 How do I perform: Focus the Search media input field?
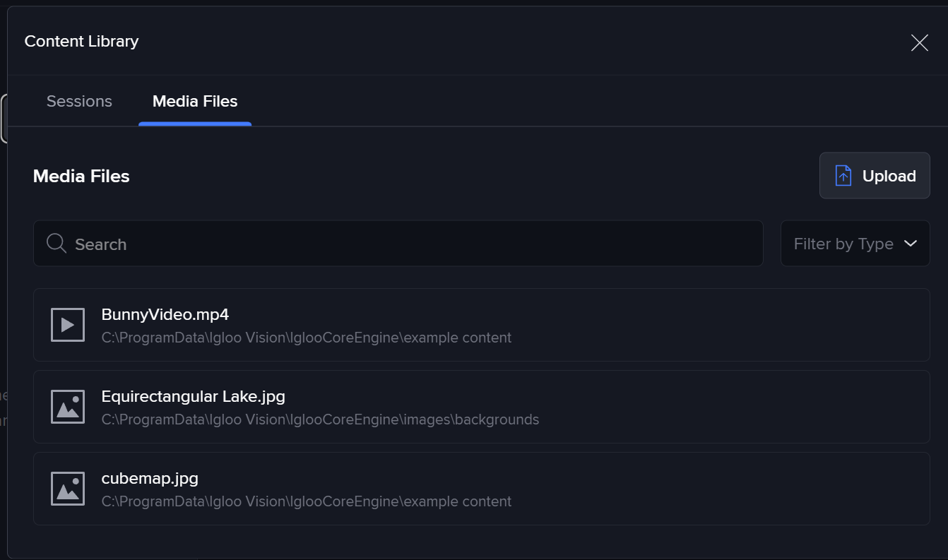coord(410,244)
